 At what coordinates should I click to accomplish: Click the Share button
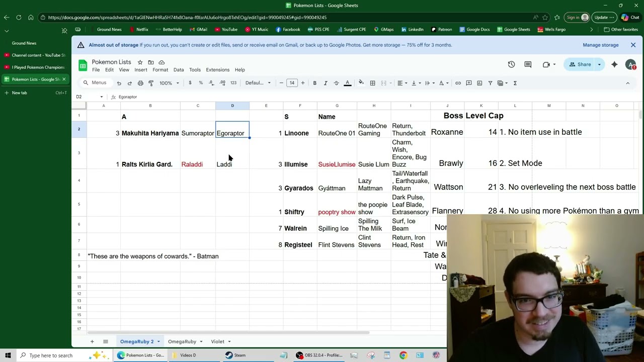click(580, 64)
